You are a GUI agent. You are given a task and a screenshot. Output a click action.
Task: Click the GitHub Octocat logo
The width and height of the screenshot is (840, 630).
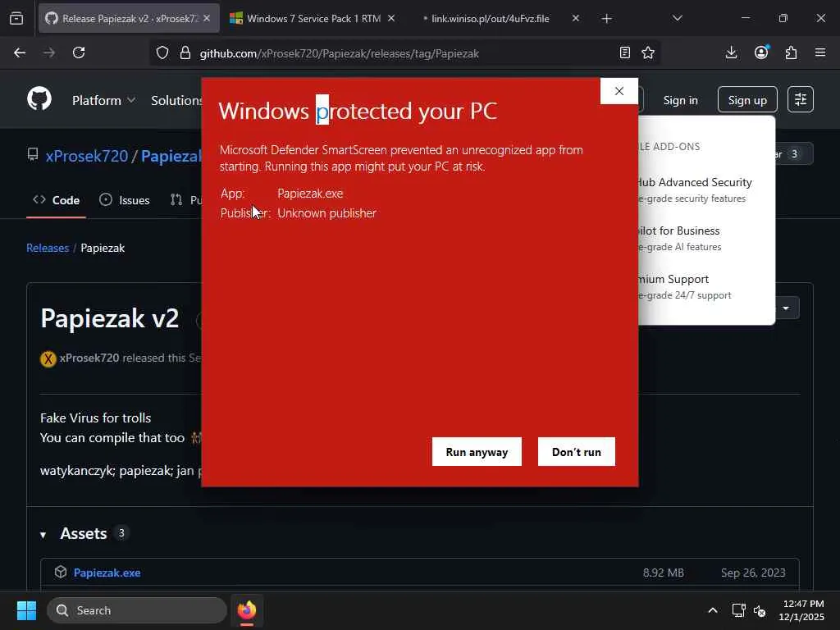coord(39,99)
